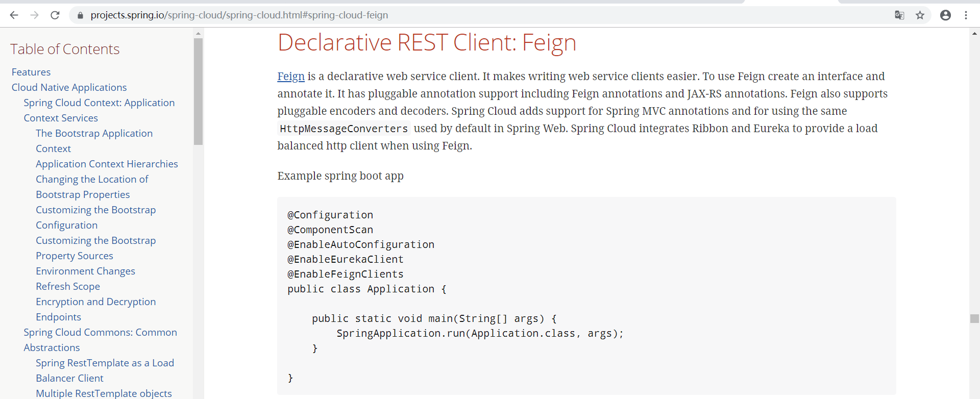This screenshot has height=399, width=980.
Task: Click the public class Application line
Action: (366, 289)
